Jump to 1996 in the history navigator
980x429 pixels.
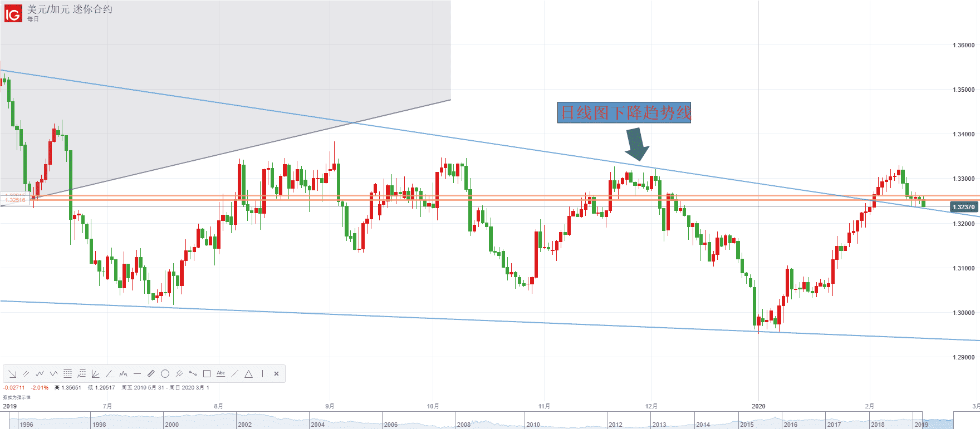pos(26,425)
